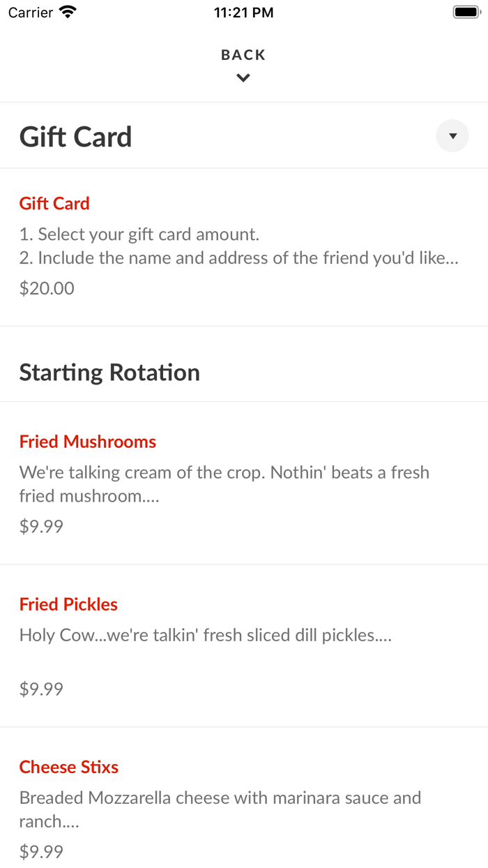The image size is (488, 868).
Task: Tap the Fried Mushrooms description text
Action: pos(224,484)
